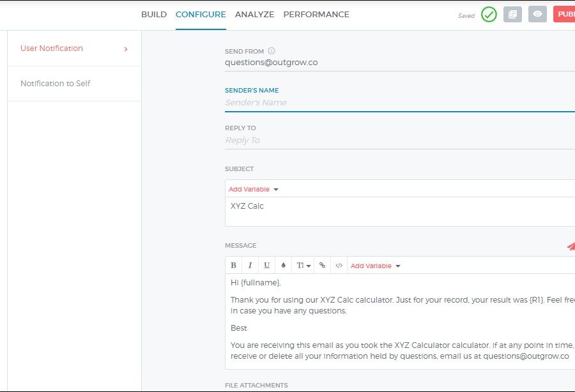Insert a hyperlink in the message

(322, 266)
